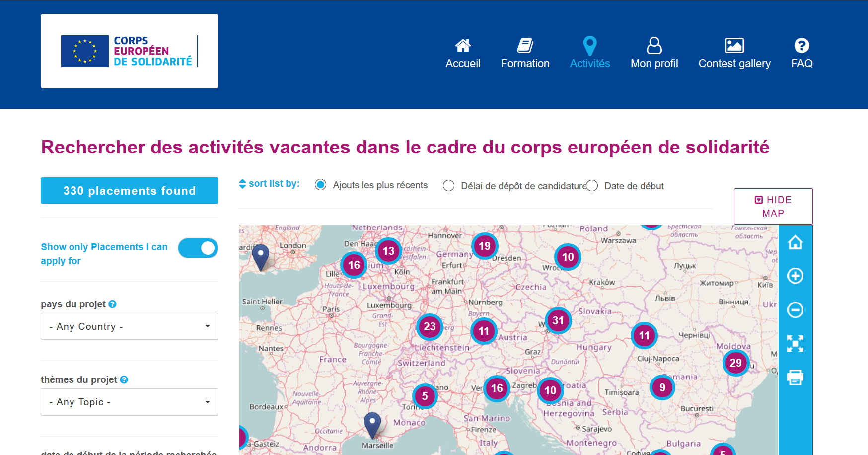Click the map home reset icon
Screen dimensions: 868x455
click(795, 242)
